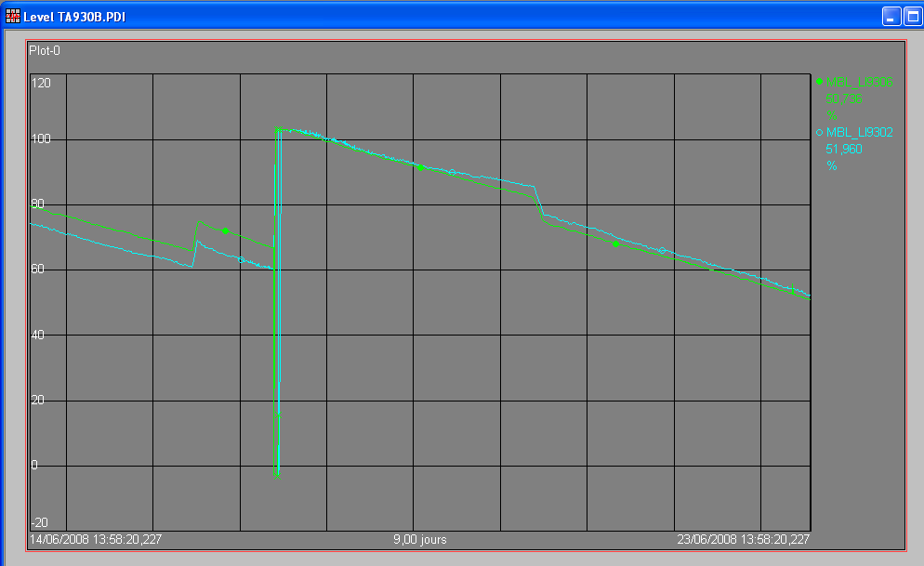Click the cyan MBL_LI9302 legend marker circle
The height and width of the screenshot is (566, 924).
(819, 133)
